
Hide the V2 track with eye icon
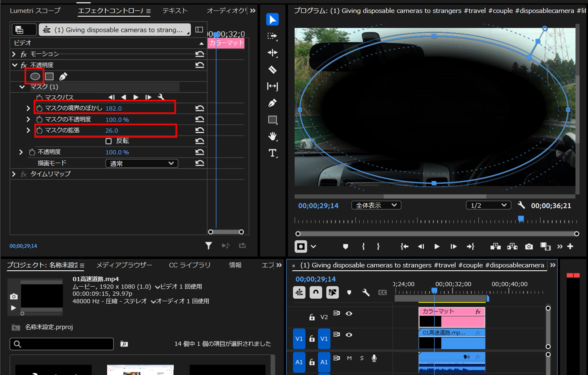click(x=349, y=313)
